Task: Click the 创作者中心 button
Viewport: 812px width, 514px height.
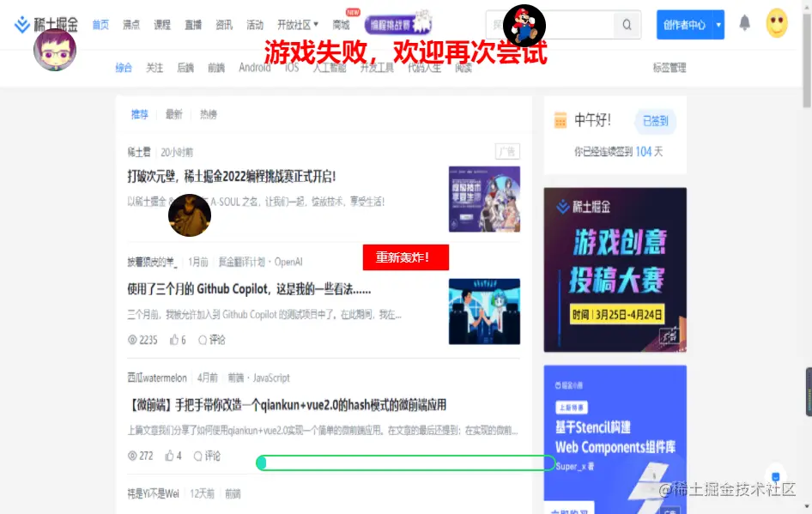Action: click(685, 25)
